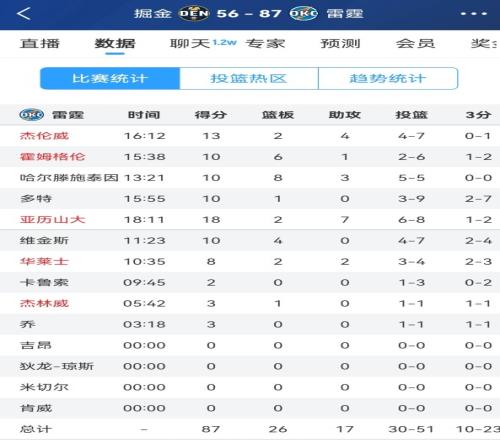Tap the OKC Thunder logo in header
Image resolution: width=500 pixels, height=440 pixels.
click(x=303, y=13)
